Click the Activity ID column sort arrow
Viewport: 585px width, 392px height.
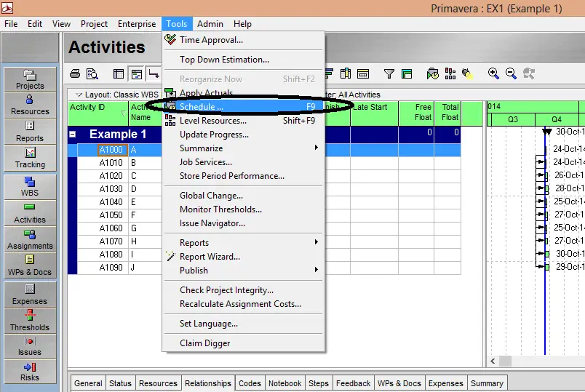click(123, 113)
